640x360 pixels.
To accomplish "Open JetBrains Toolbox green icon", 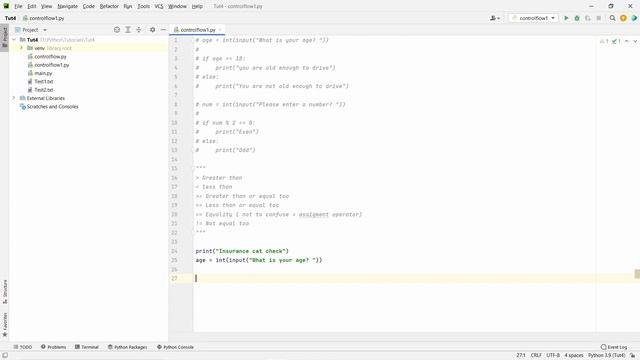I will tap(634, 18).
